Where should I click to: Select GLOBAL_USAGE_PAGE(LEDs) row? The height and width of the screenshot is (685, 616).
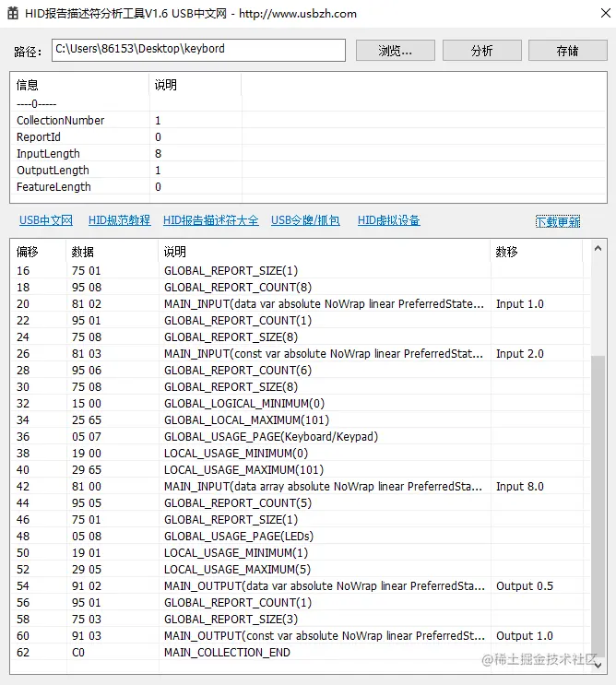coord(301,536)
